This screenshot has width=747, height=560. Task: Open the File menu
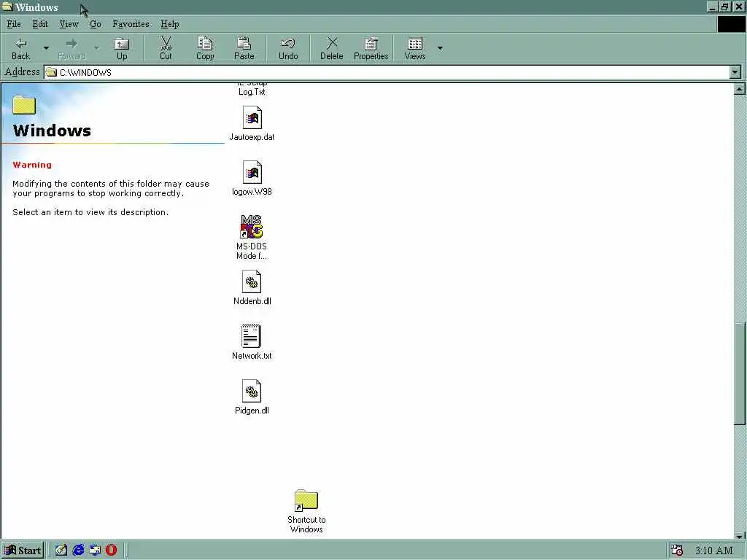coord(14,24)
